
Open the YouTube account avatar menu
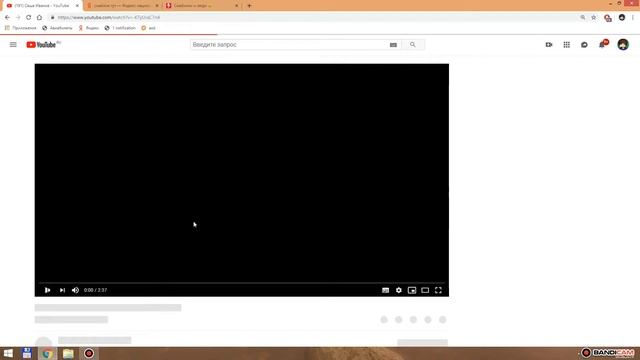pos(623,44)
